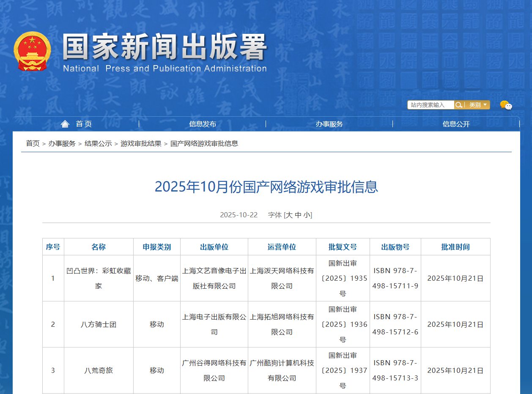532x394 pixels.
Task: Go to 游戏审批结果 breadcrumb link
Action: [x=141, y=143]
